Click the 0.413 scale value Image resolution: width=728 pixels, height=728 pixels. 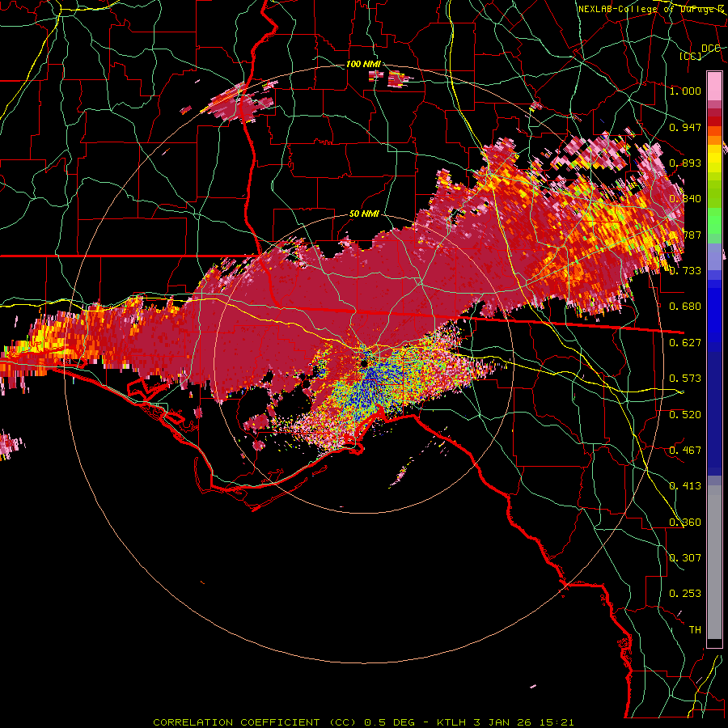click(x=685, y=486)
